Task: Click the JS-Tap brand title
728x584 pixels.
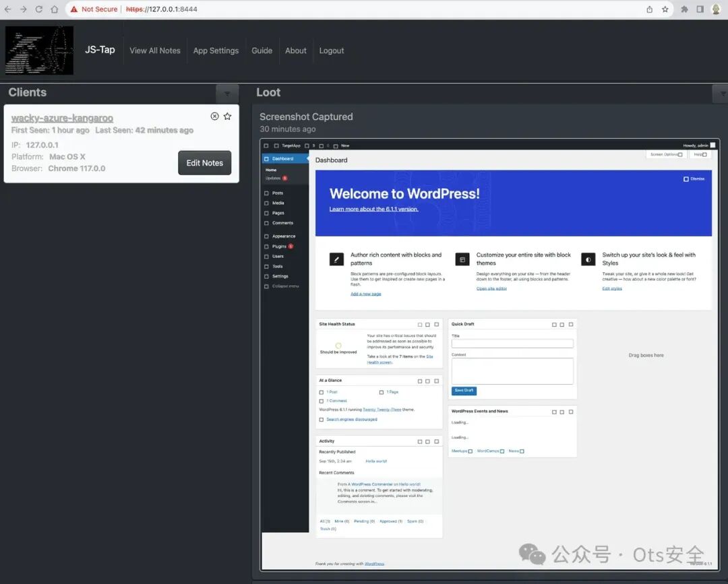Action: pos(100,50)
